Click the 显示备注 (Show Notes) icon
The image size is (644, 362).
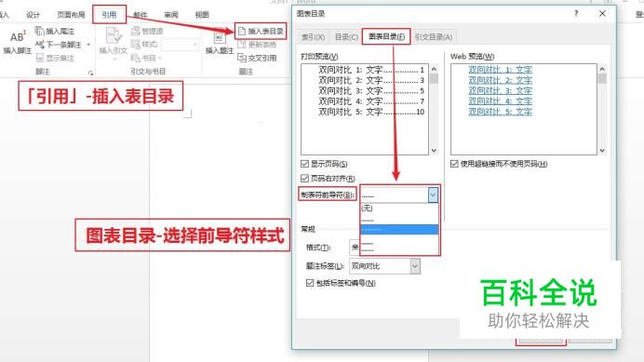tap(39, 58)
